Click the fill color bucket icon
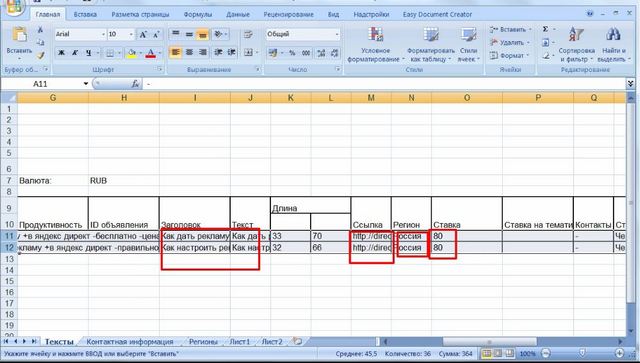This screenshot has width=640, height=363. click(x=131, y=53)
